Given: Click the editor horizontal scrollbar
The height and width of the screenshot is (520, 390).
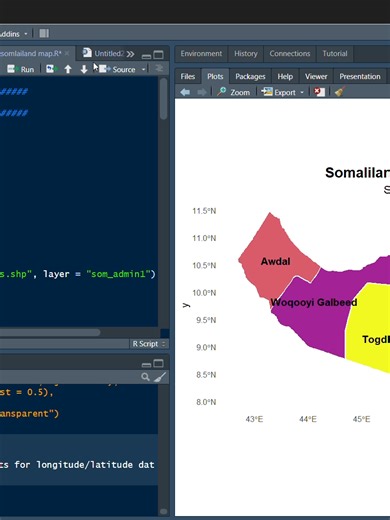Looking at the screenshot, I should 50,332.
